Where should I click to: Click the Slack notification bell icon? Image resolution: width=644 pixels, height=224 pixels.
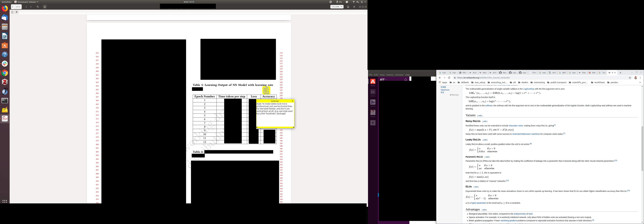(x=406, y=79)
